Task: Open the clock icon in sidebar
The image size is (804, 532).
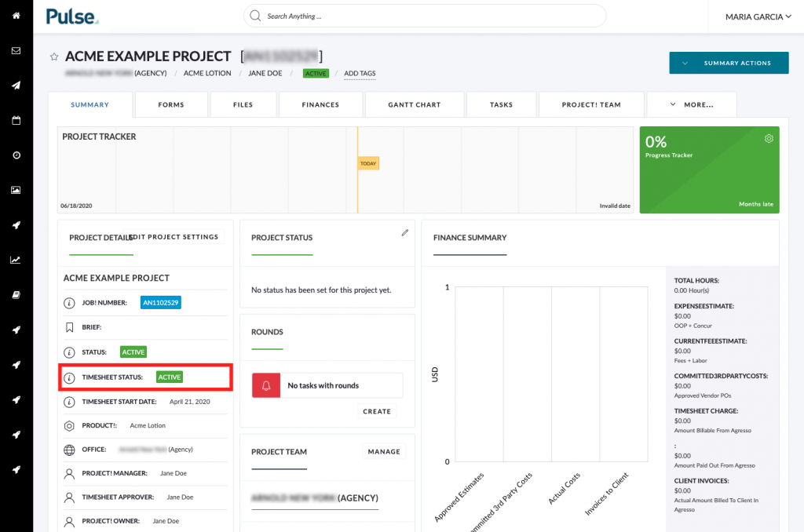Action: click(16, 155)
